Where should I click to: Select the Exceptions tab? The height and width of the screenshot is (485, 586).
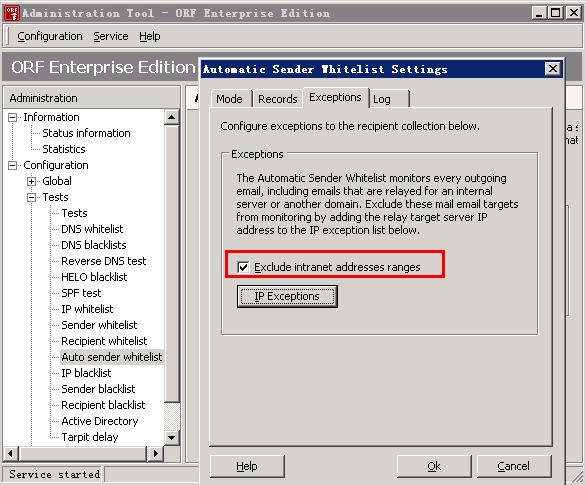(335, 97)
